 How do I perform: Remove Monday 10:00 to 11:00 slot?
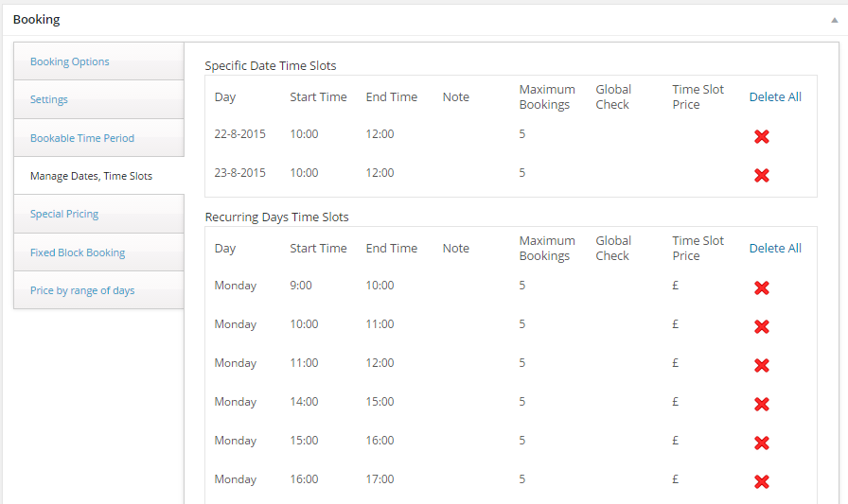click(x=762, y=327)
